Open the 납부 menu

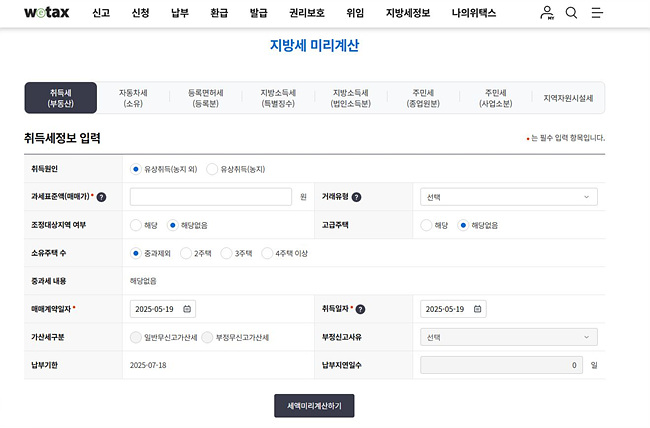pos(180,13)
